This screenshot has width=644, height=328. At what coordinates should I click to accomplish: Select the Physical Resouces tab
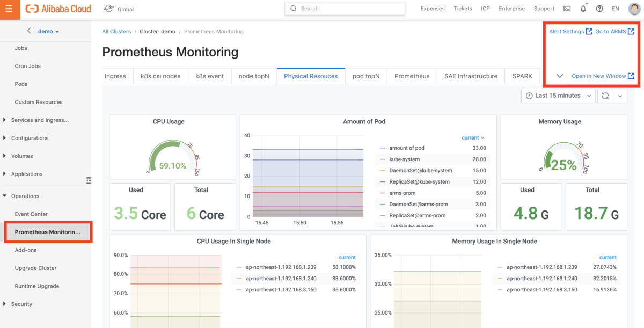coord(311,76)
